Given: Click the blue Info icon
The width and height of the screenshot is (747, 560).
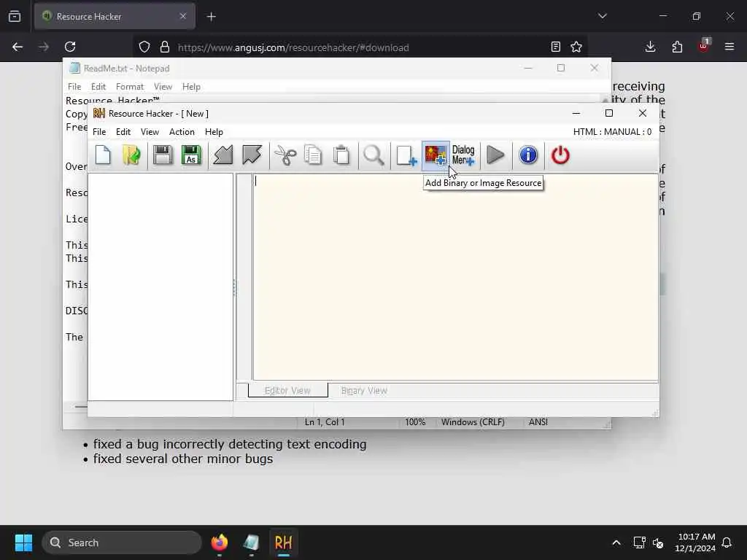Looking at the screenshot, I should pyautogui.click(x=528, y=155).
